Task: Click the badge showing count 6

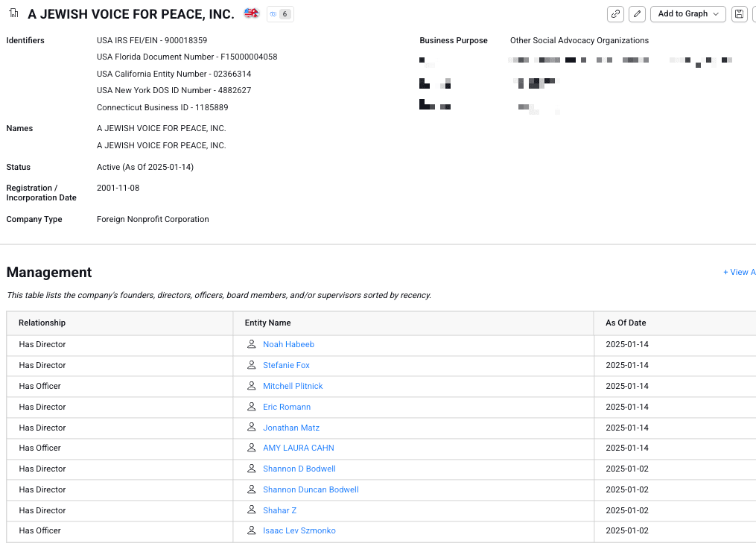Action: point(280,14)
